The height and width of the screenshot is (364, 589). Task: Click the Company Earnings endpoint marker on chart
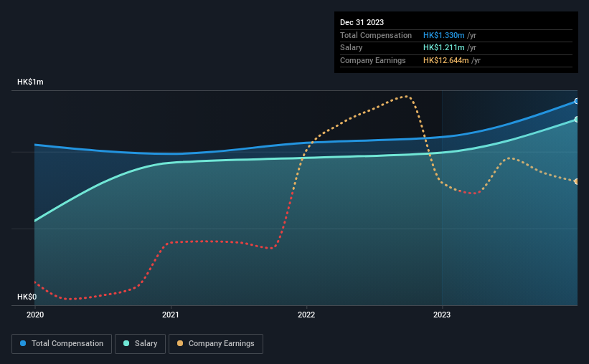(x=577, y=181)
